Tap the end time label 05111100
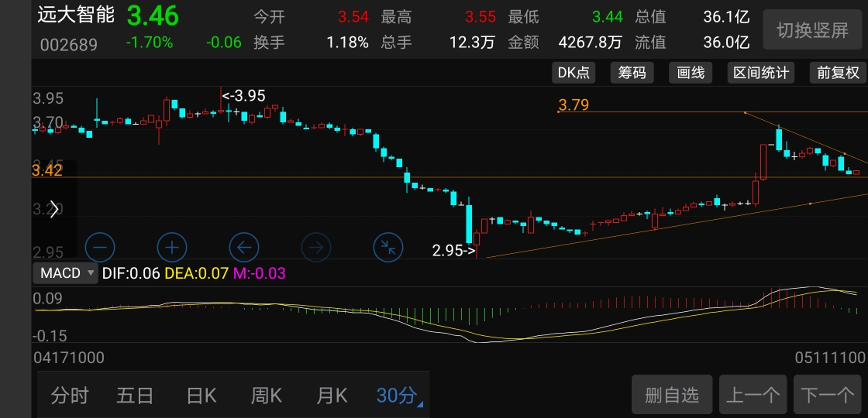This screenshot has width=868, height=418. 830,358
